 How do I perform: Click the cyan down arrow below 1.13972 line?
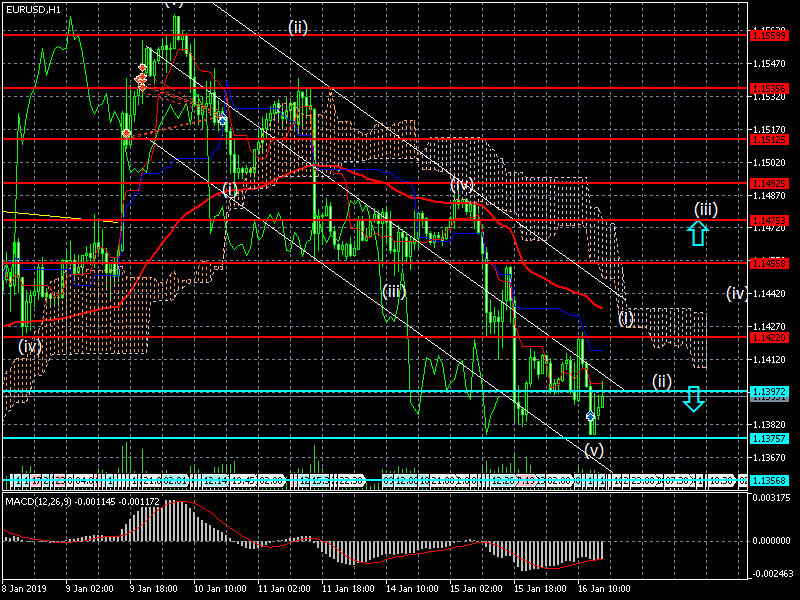tap(693, 399)
